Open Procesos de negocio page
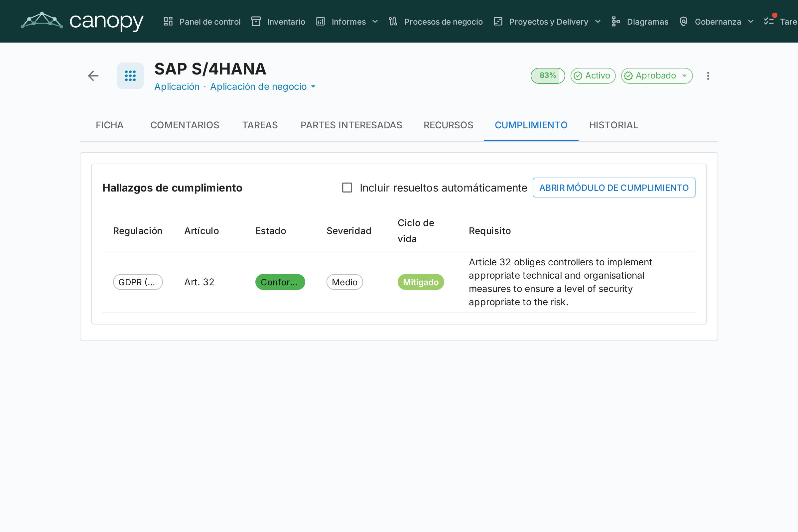 coord(436,21)
